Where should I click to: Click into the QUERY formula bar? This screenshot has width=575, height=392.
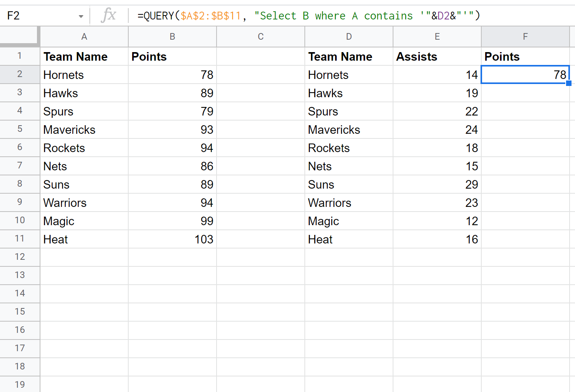click(x=350, y=16)
